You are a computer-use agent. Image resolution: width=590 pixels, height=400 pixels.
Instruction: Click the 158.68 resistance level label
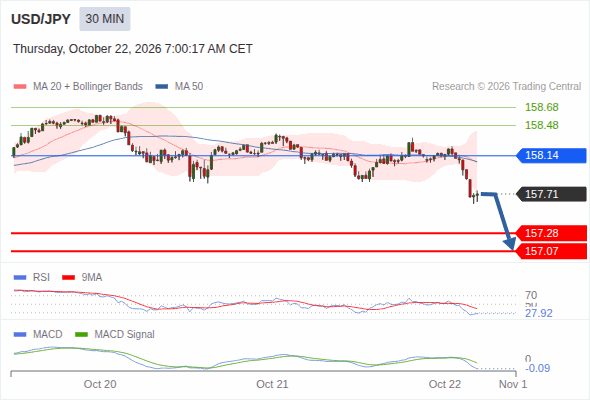pyautogui.click(x=541, y=107)
